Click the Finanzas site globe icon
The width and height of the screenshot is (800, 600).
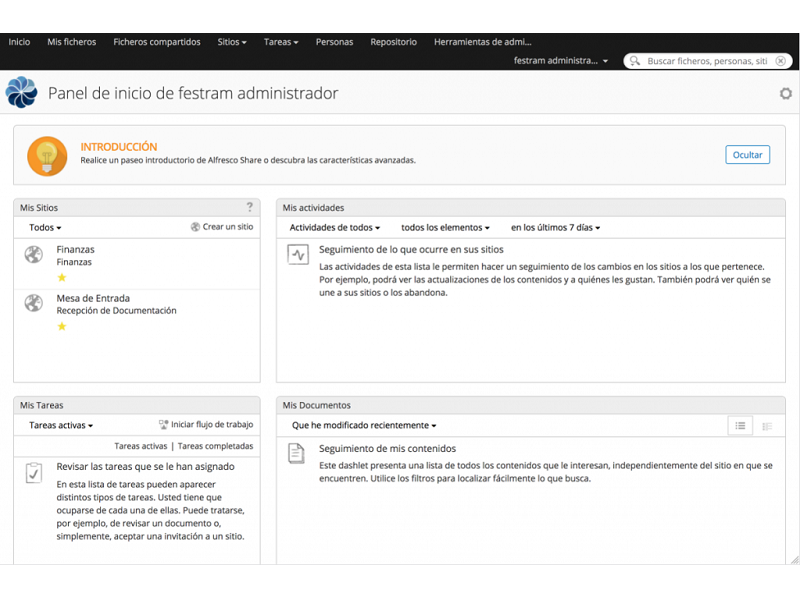34,255
